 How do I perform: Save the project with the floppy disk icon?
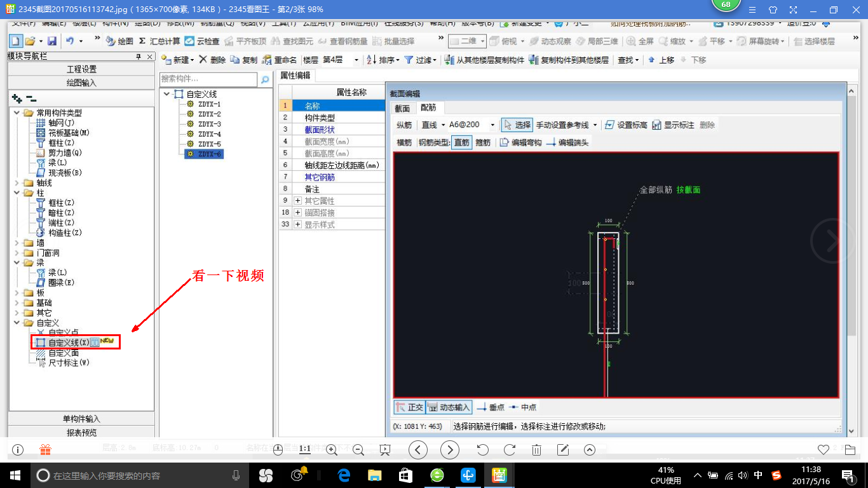52,41
